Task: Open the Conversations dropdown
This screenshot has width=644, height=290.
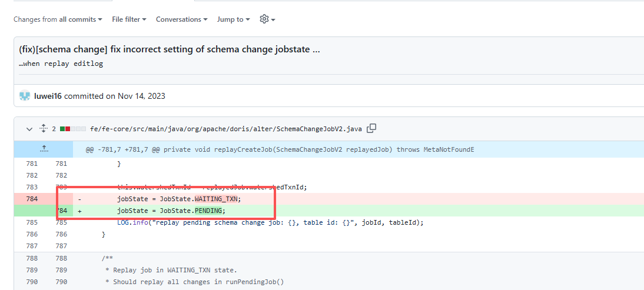Action: (x=181, y=19)
